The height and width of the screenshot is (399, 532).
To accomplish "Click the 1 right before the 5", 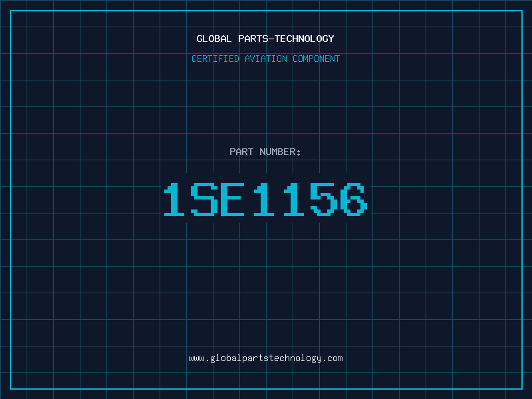I will tap(294, 199).
